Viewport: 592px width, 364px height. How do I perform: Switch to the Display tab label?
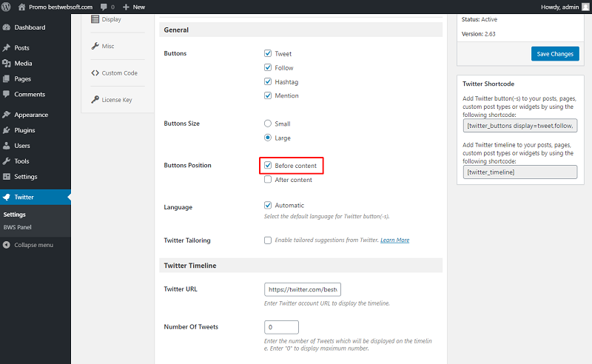pyautogui.click(x=112, y=19)
